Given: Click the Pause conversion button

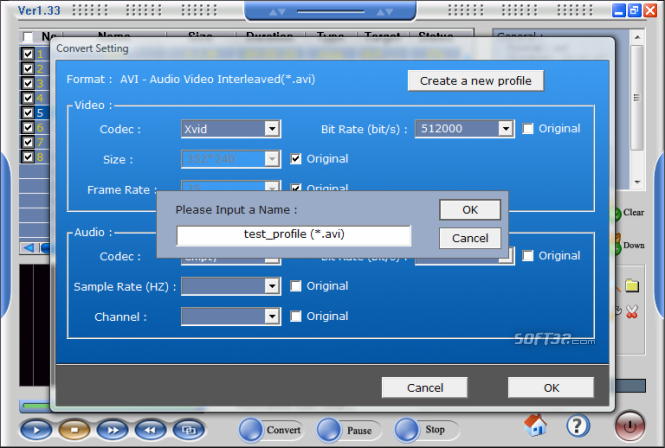Looking at the screenshot, I should 349,430.
